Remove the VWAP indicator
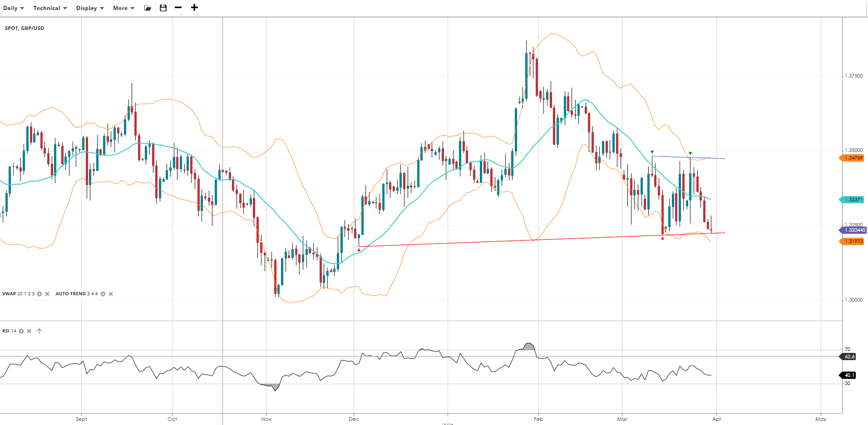This screenshot has height=425, width=868. click(x=47, y=294)
